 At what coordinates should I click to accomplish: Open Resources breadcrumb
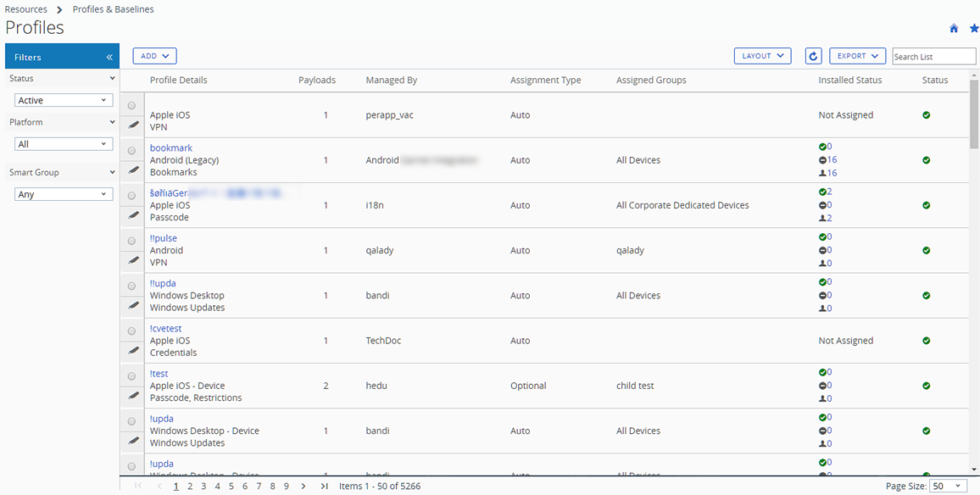pyautogui.click(x=25, y=9)
